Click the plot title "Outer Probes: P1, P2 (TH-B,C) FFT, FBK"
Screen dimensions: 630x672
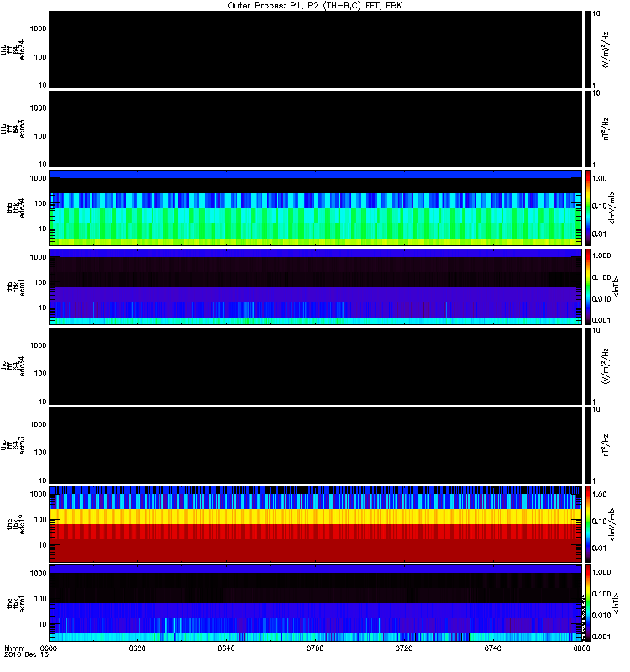click(x=314, y=6)
